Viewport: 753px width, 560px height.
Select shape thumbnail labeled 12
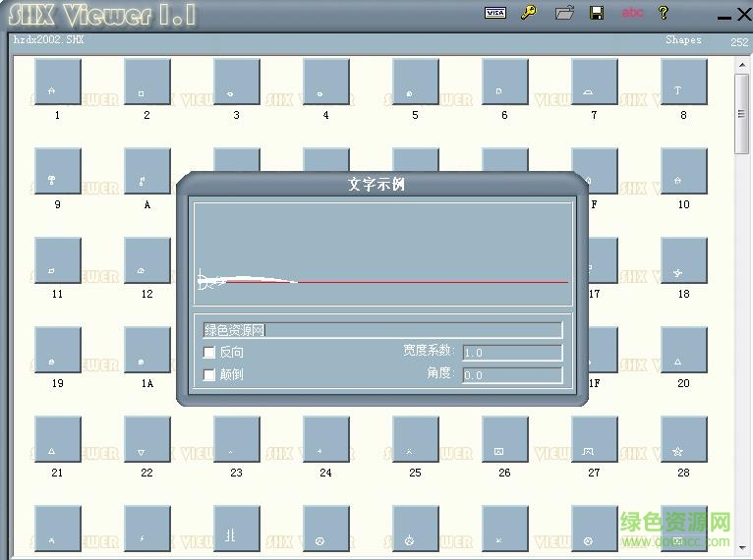[146, 260]
